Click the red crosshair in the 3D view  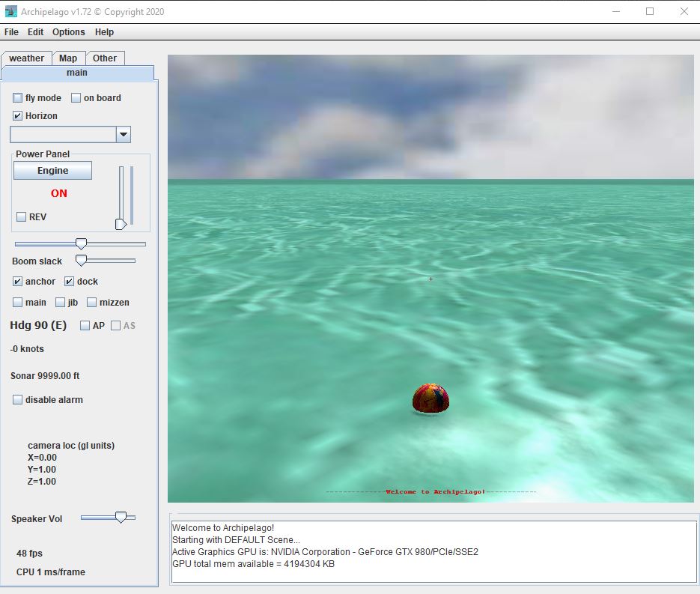(x=430, y=279)
